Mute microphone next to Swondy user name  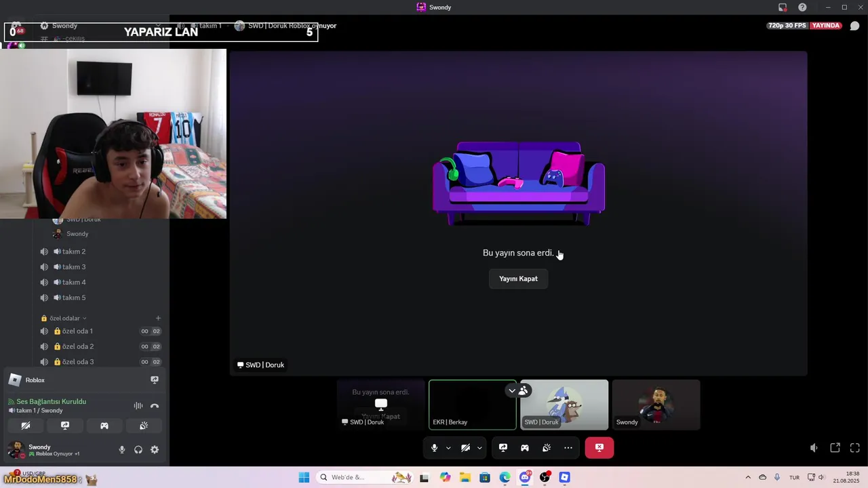pos(122,449)
